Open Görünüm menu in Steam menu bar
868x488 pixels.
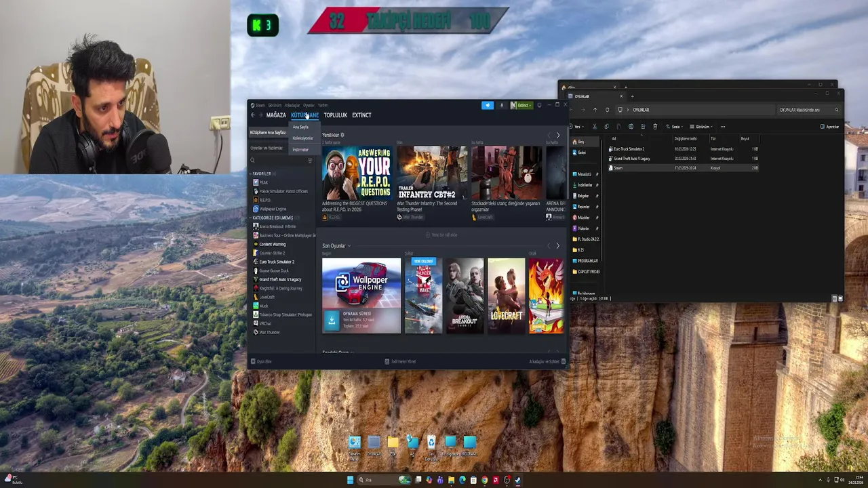tap(275, 105)
